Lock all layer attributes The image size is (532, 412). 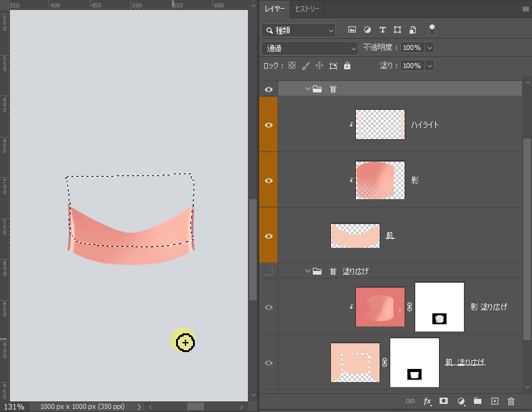[x=347, y=66]
